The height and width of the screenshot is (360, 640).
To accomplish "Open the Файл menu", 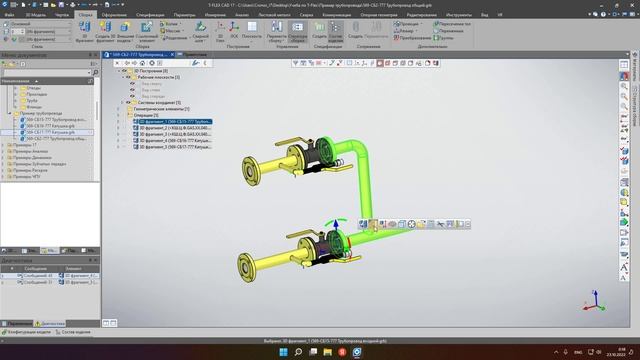I will click(9, 15).
